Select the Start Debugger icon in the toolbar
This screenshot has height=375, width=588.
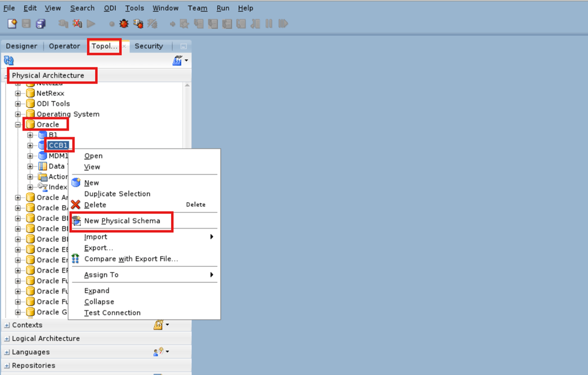click(123, 23)
